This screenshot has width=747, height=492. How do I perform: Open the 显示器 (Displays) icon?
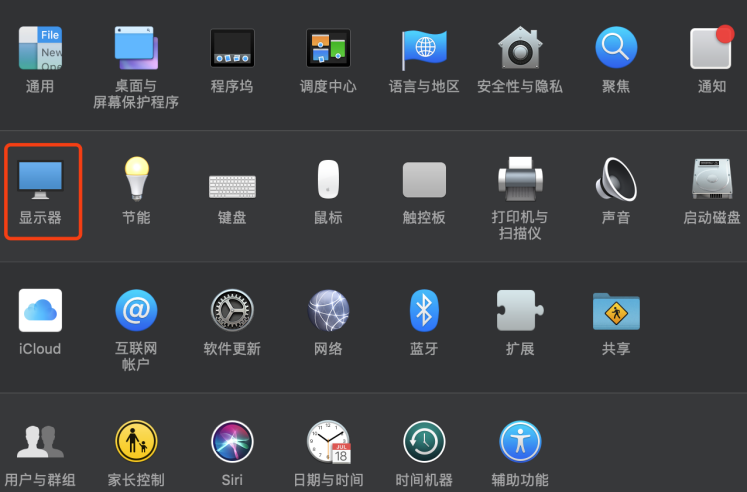(40, 180)
